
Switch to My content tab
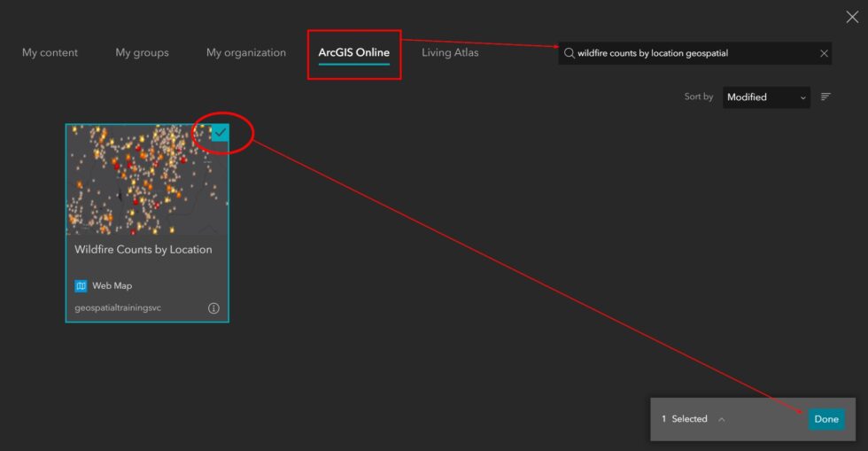[50, 52]
